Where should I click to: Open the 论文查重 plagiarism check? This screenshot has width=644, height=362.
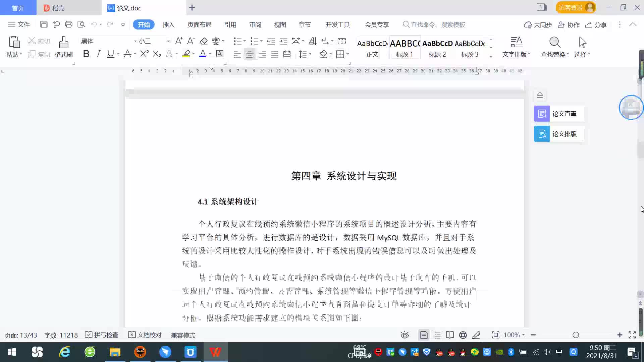click(x=559, y=114)
